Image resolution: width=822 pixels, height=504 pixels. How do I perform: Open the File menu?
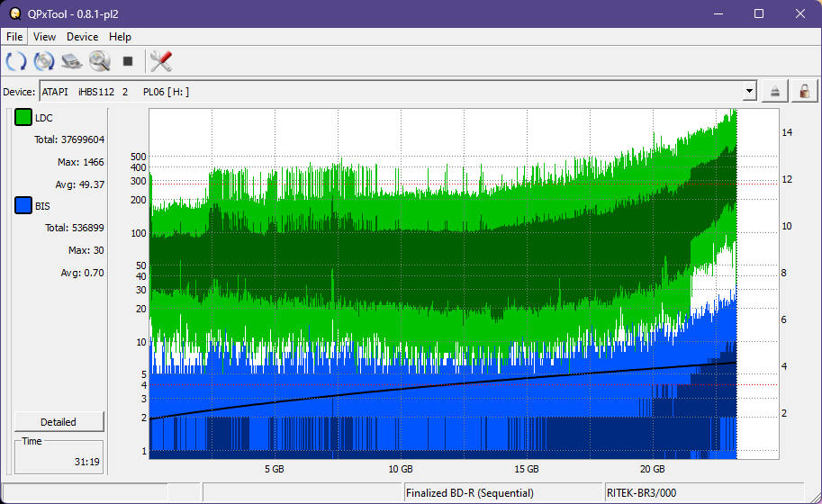pyautogui.click(x=14, y=37)
